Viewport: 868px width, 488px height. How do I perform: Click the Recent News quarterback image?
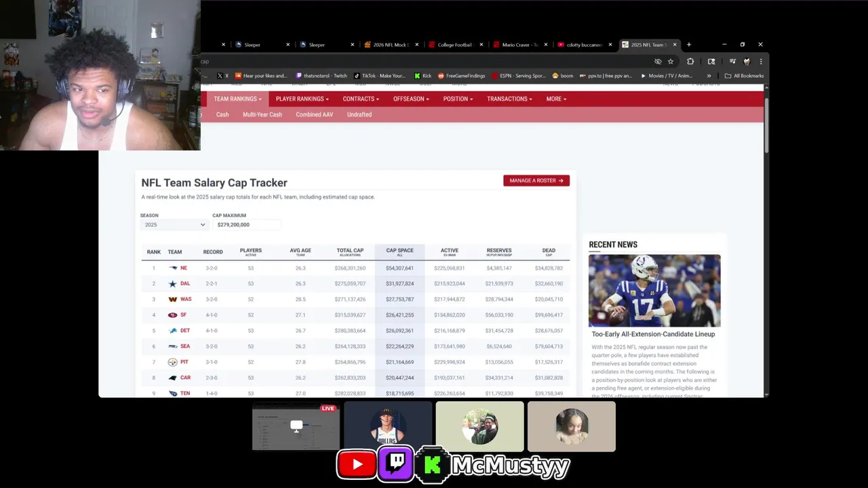click(x=654, y=291)
